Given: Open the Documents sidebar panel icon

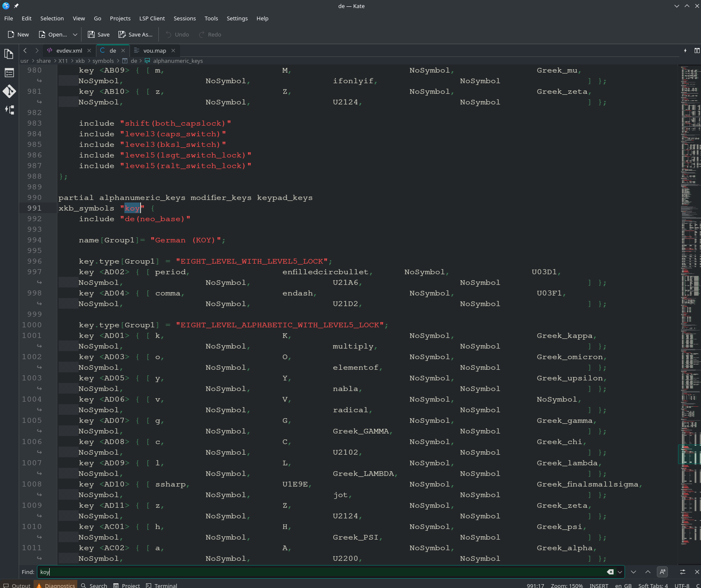Looking at the screenshot, I should pyautogui.click(x=9, y=54).
